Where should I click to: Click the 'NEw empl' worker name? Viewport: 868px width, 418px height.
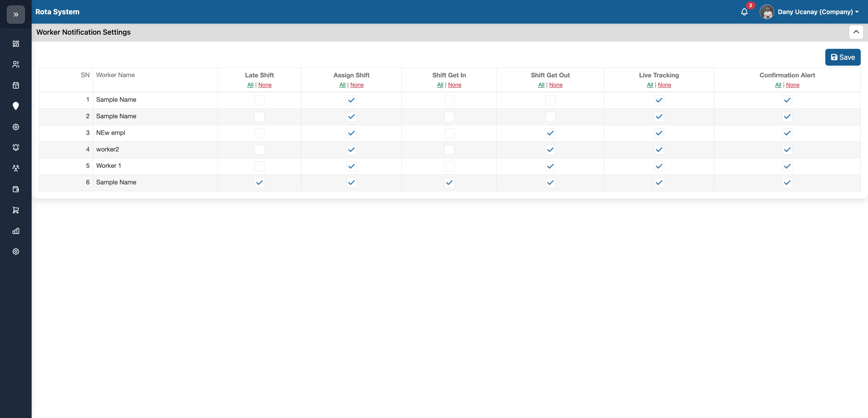pos(111,133)
